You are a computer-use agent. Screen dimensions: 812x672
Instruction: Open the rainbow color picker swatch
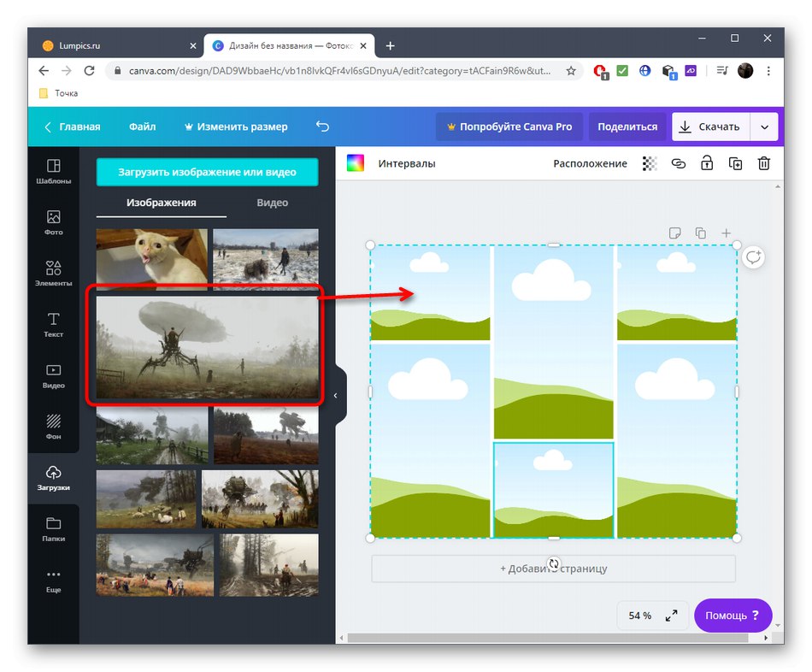point(356,163)
